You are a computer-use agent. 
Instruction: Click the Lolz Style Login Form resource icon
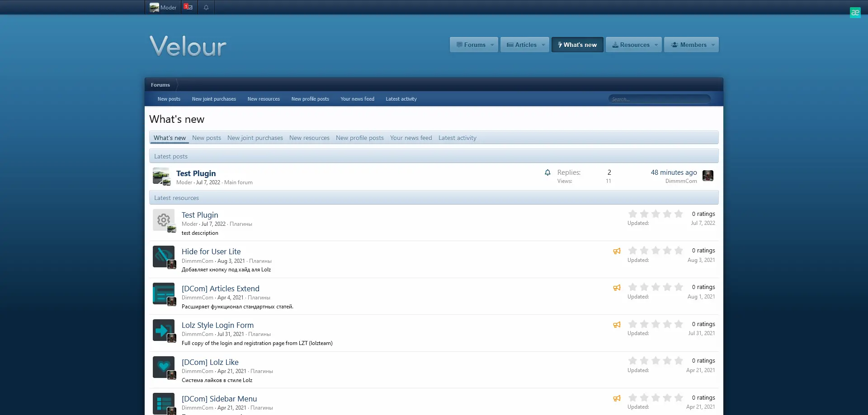[x=163, y=330]
